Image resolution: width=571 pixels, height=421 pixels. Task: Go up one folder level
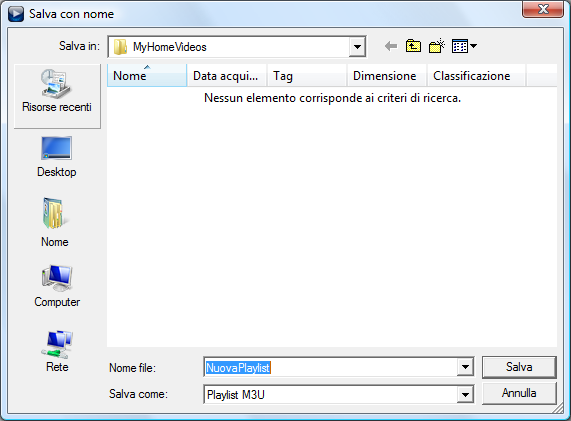[413, 46]
